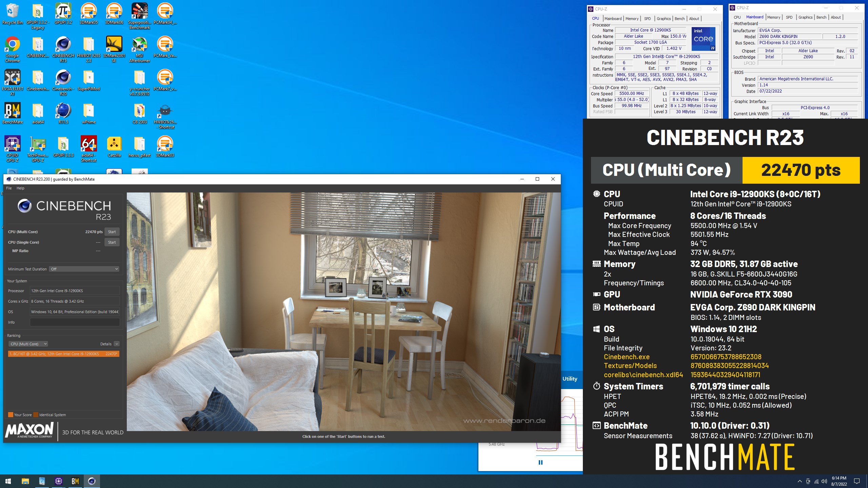Open the File menu in Cinebench
868x488 pixels.
(x=9, y=188)
